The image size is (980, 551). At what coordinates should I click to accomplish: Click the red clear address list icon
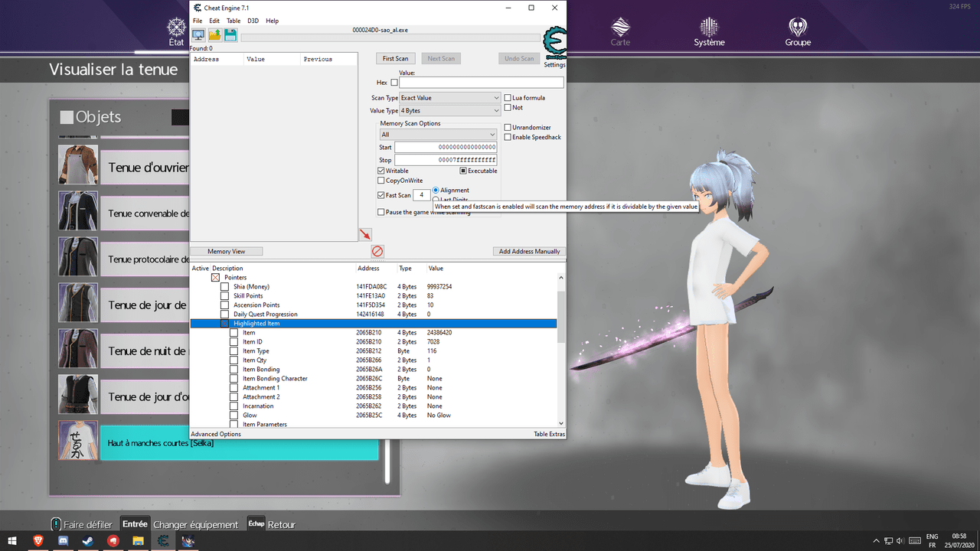tap(377, 251)
